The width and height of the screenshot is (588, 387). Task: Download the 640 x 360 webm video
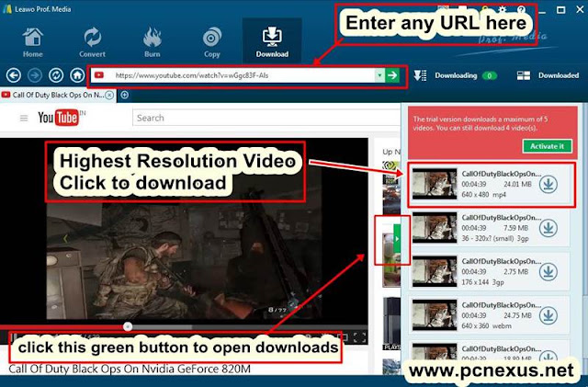coord(548,315)
